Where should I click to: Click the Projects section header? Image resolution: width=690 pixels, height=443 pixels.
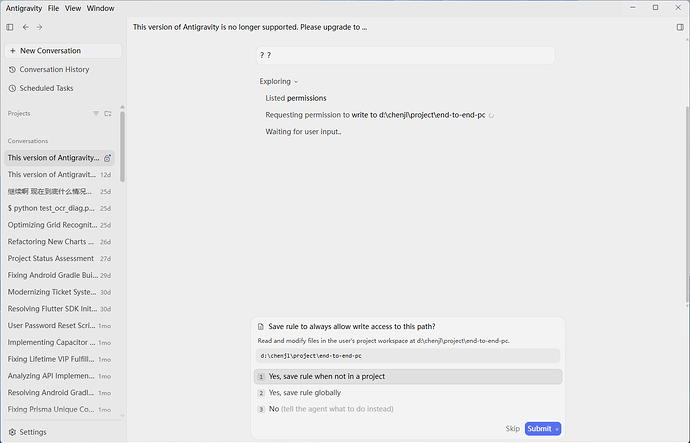pyautogui.click(x=19, y=113)
